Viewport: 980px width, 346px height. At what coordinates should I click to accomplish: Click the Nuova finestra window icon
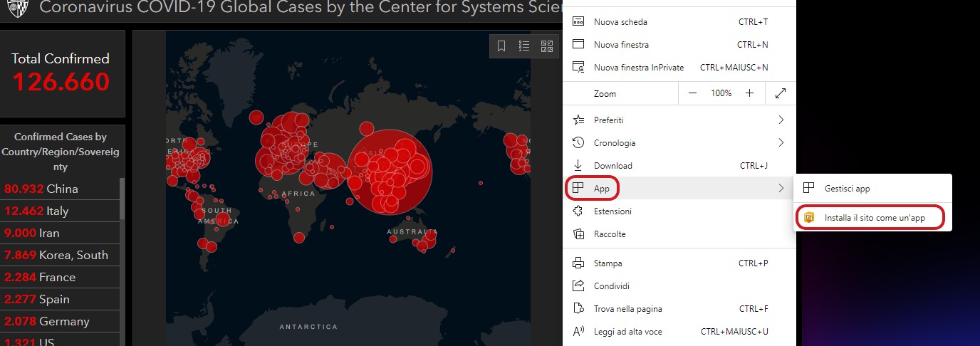579,45
